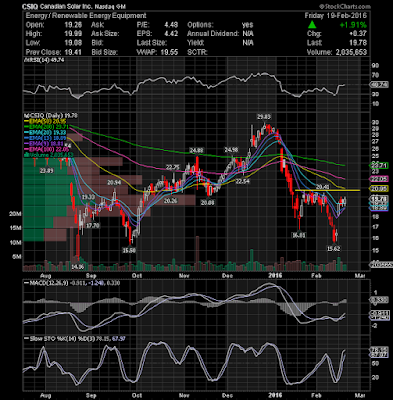Click the green up-arrow triangle icon
The width and height of the screenshot is (393, 400).
312,25
